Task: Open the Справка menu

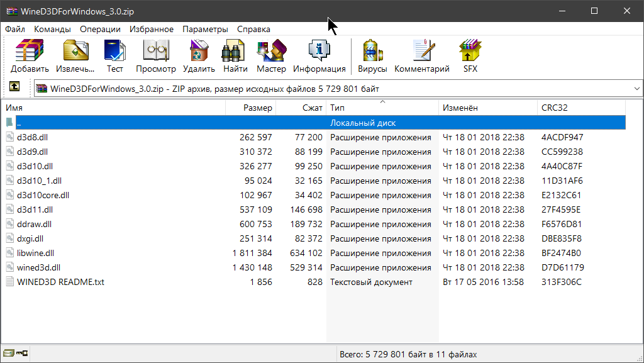Action: pyautogui.click(x=253, y=29)
